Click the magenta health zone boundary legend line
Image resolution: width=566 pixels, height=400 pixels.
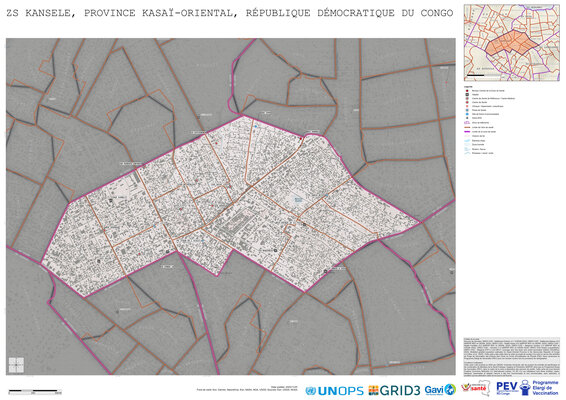pos(467,132)
